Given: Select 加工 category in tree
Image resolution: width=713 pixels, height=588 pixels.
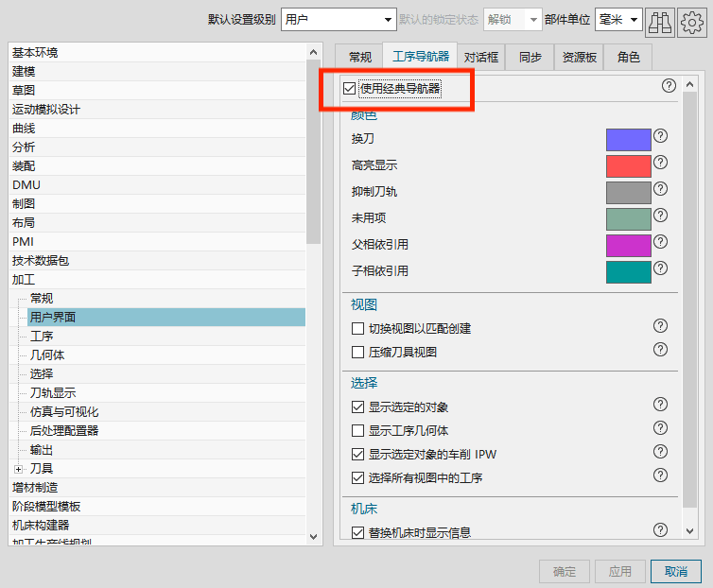Looking at the screenshot, I should (24, 279).
